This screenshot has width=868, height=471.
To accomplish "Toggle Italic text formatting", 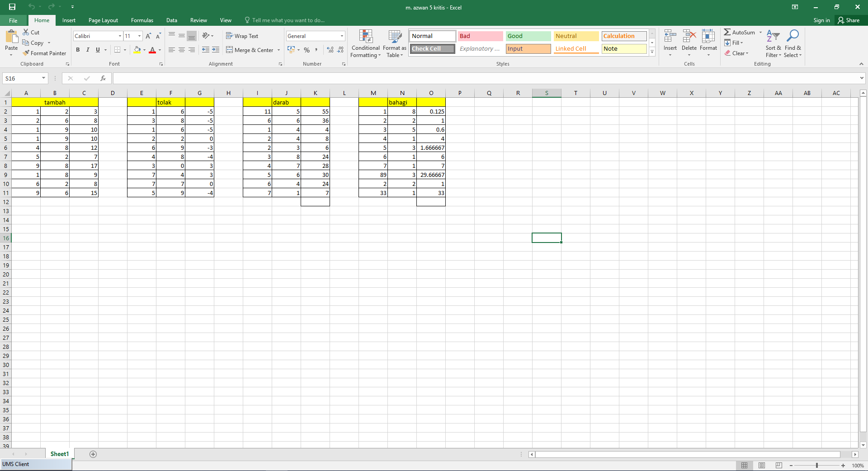I will coord(88,50).
